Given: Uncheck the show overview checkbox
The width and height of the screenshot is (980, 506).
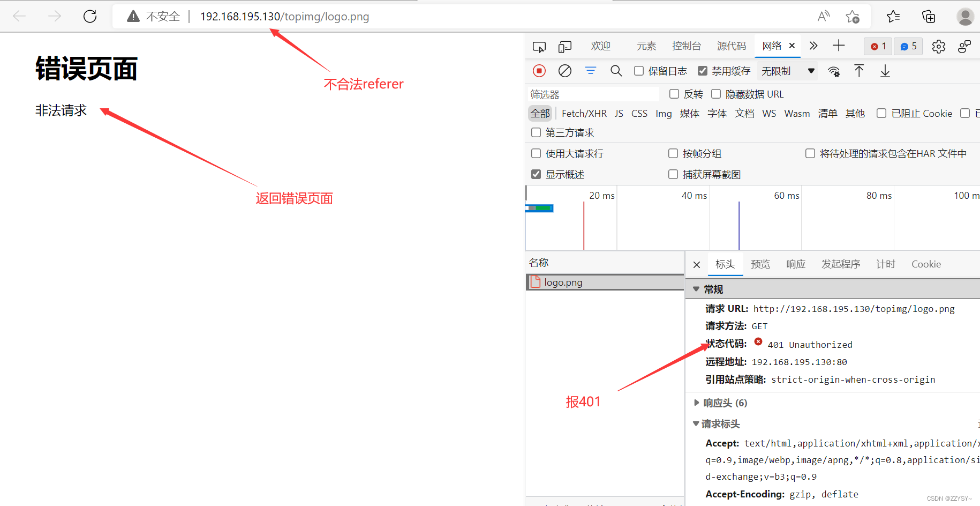Looking at the screenshot, I should coord(536,174).
